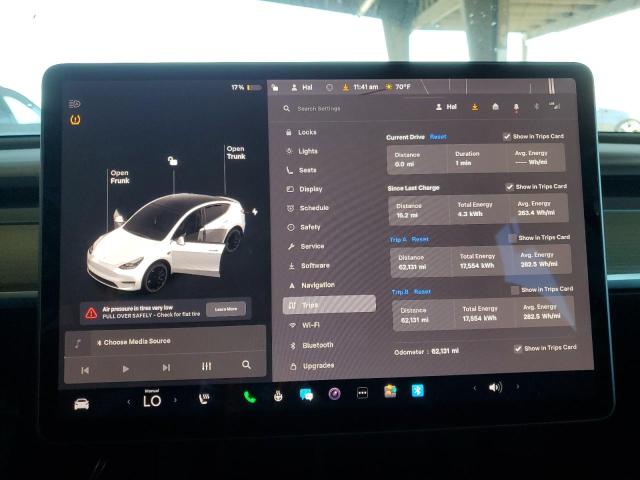Click the Search Settings field
The image size is (640, 480).
coord(340,108)
